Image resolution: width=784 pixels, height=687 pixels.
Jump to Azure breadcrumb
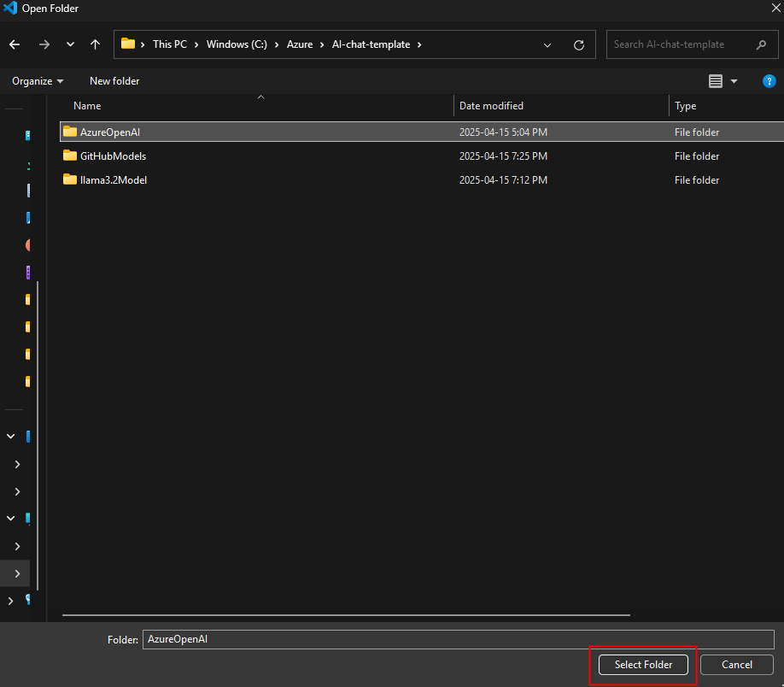300,44
